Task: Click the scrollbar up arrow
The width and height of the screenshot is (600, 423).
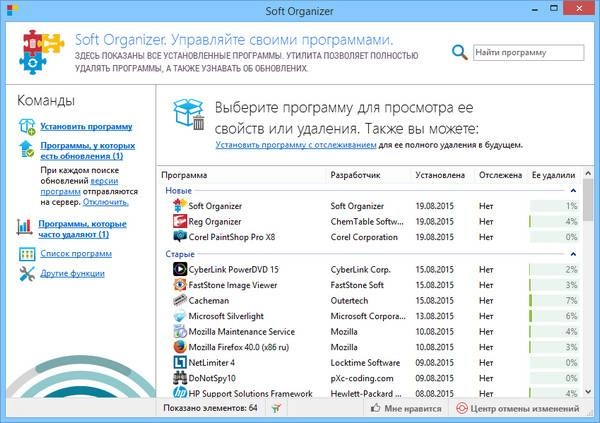Action: point(588,173)
